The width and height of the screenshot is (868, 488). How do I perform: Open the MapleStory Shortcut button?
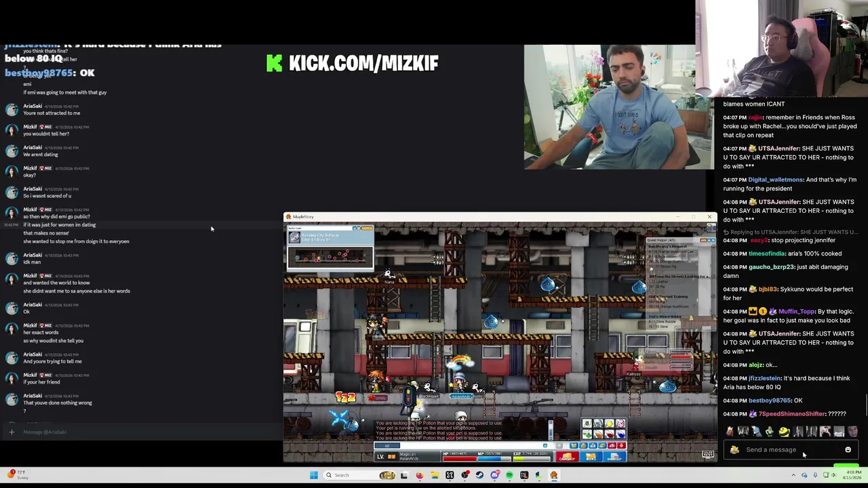pos(614,456)
